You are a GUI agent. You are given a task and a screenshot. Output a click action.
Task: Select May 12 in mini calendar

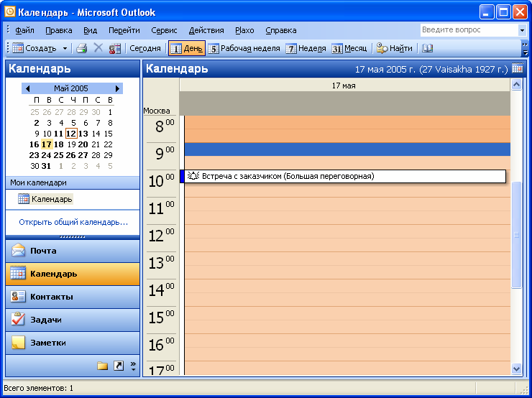pos(71,134)
